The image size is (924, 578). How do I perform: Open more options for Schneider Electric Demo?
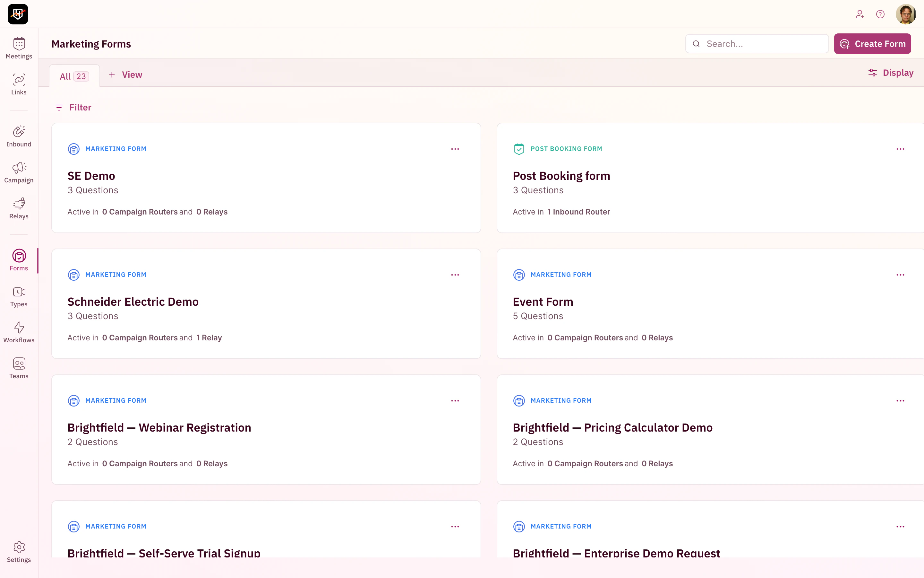tap(455, 275)
